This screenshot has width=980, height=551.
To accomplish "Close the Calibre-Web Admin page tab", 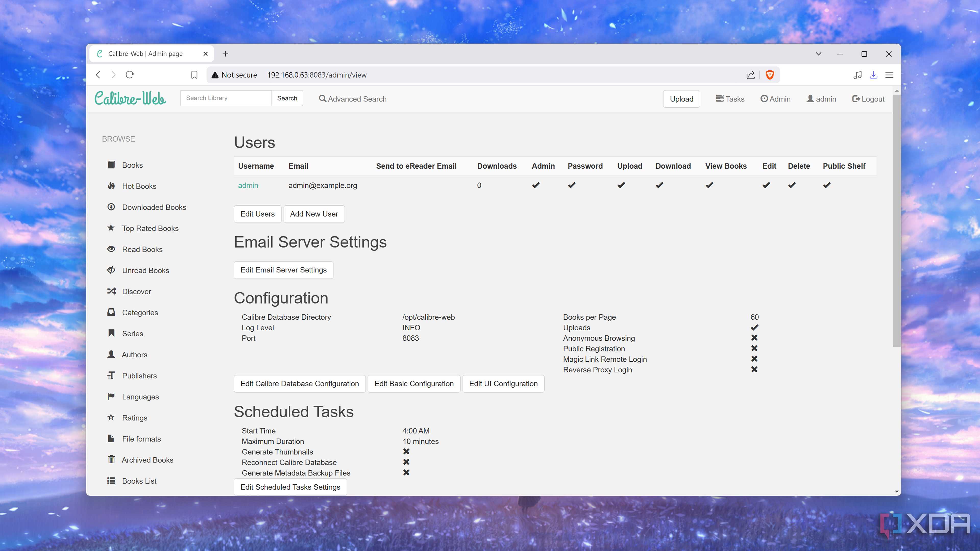I will click(x=205, y=54).
